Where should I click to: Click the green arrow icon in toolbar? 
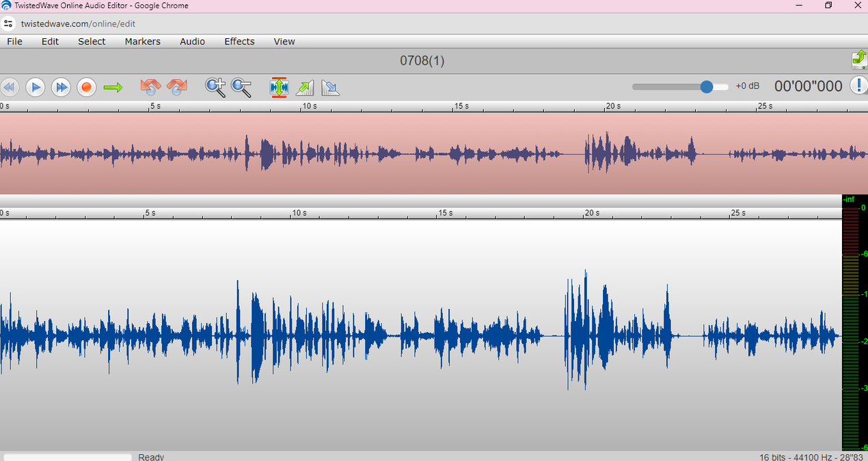(113, 87)
